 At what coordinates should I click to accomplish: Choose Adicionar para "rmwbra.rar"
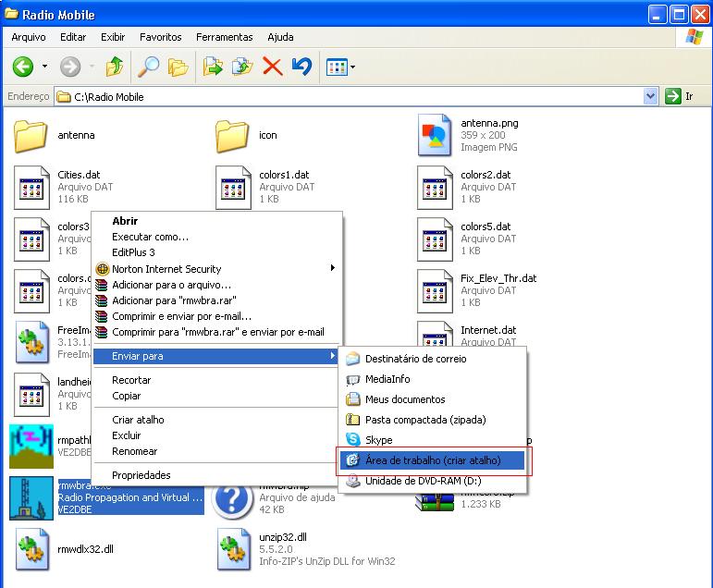(215, 300)
